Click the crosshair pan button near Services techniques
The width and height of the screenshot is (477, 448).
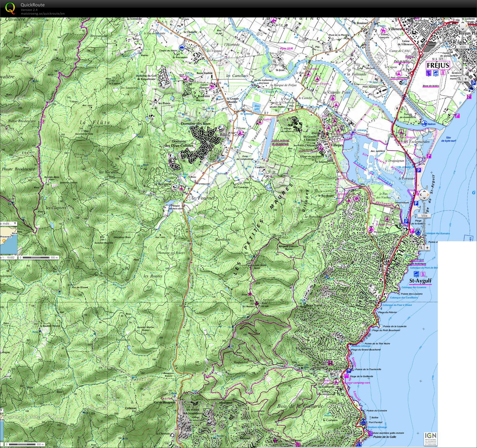(466, 79)
